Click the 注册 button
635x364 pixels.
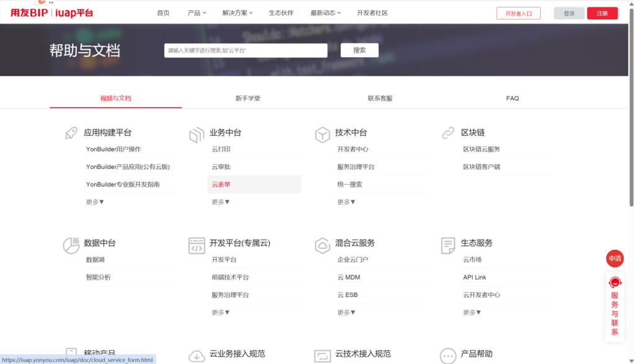[602, 12]
